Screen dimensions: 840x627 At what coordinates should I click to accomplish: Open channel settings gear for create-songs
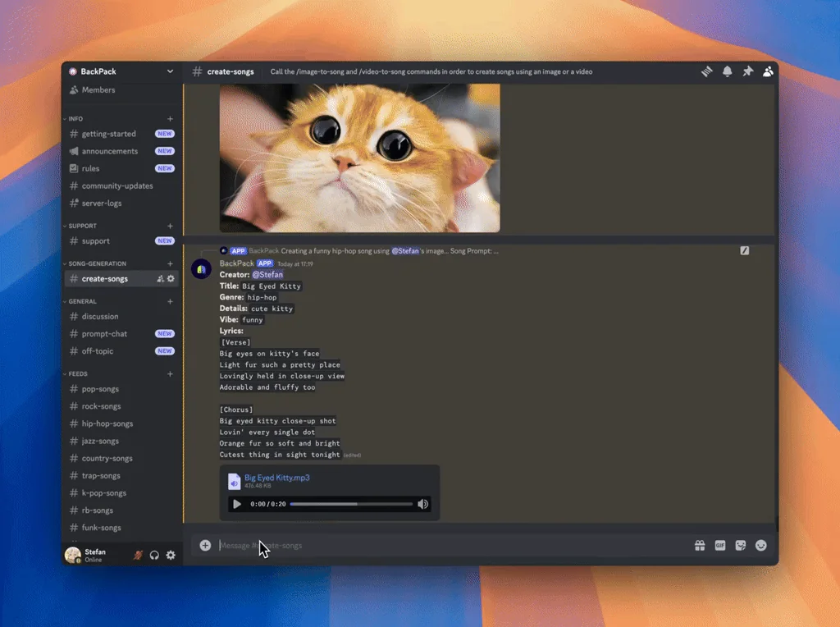pyautogui.click(x=171, y=278)
